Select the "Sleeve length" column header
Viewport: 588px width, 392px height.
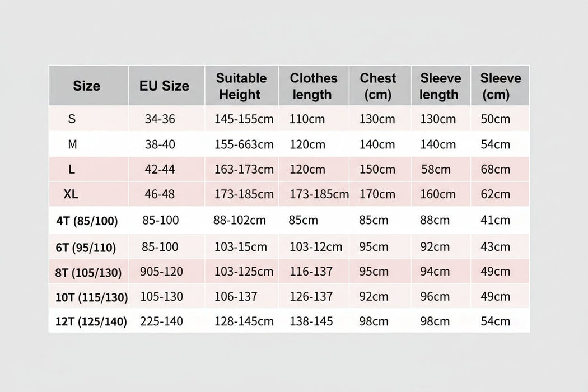tap(440, 86)
